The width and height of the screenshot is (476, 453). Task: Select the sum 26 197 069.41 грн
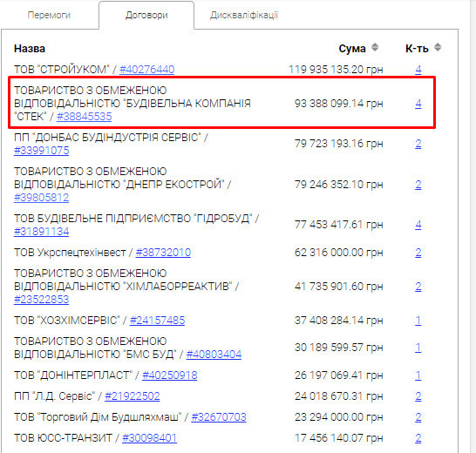pos(339,375)
